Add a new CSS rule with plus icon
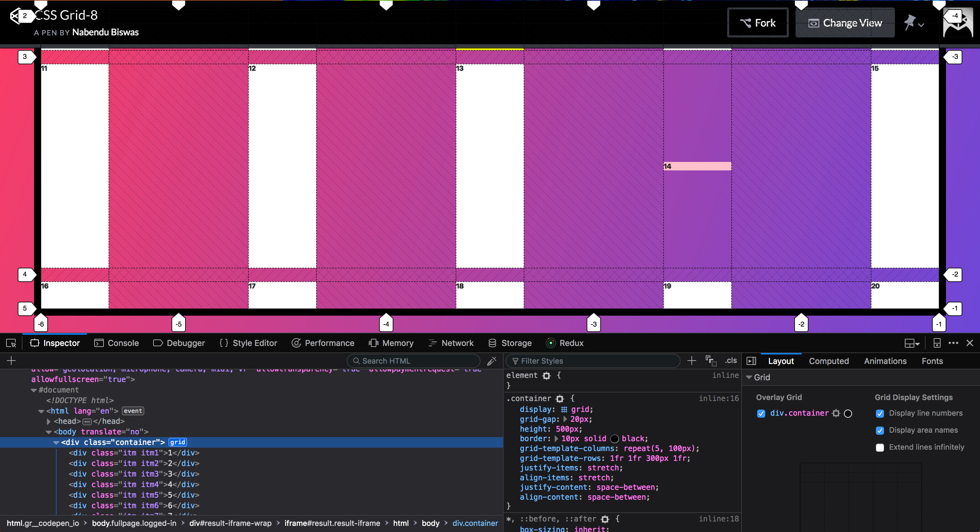Screen dimensions: 980x532 (692, 361)
